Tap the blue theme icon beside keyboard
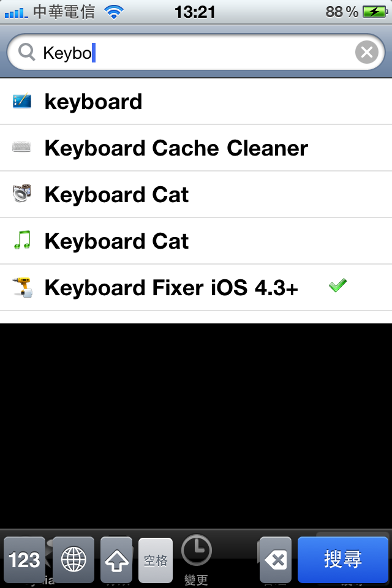This screenshot has height=588, width=392. [x=22, y=101]
